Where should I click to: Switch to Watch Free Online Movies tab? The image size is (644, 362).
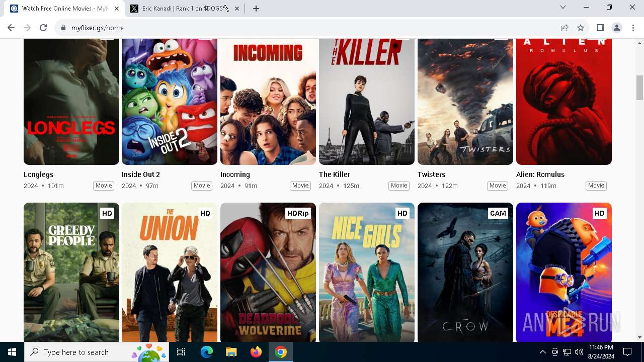(x=64, y=9)
